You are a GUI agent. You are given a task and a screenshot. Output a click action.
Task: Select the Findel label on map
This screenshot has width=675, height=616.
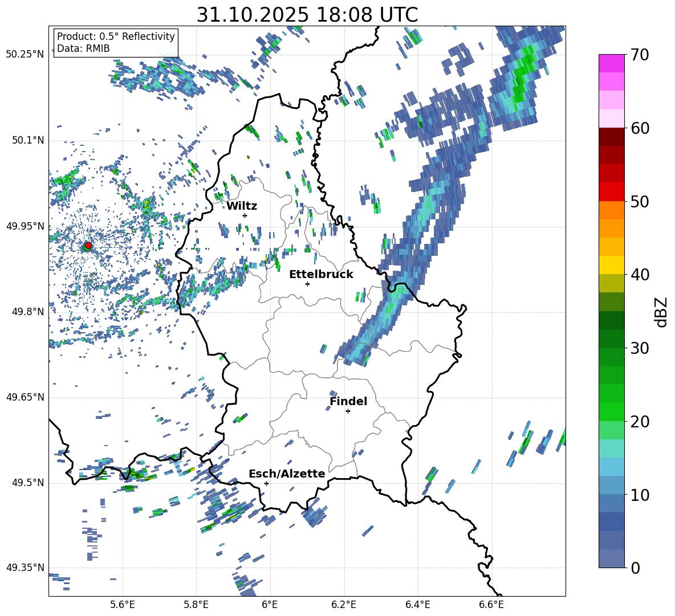point(348,401)
